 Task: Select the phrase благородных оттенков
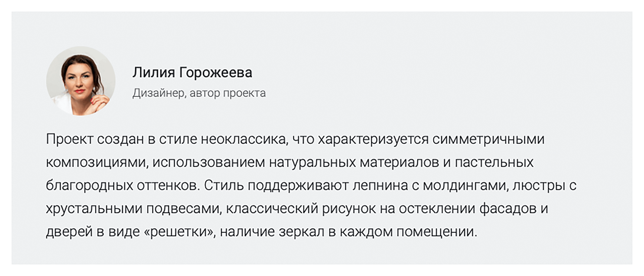pyautogui.click(x=123, y=186)
